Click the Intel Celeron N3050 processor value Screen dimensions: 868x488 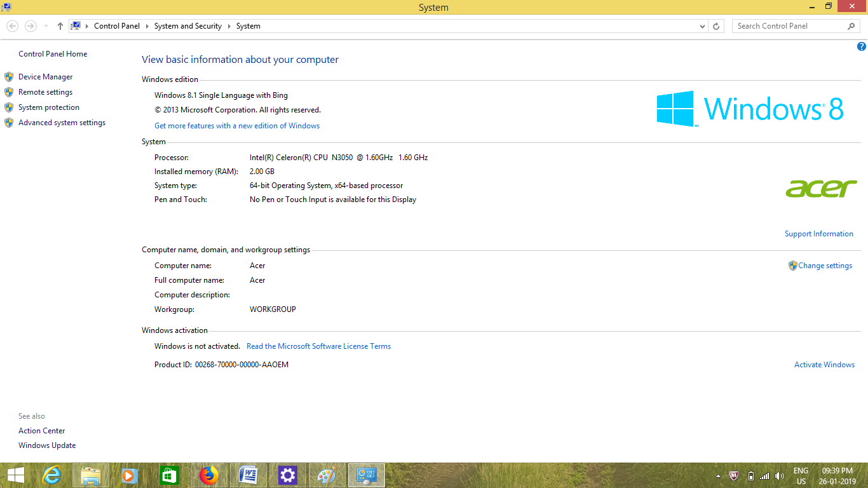click(339, 158)
